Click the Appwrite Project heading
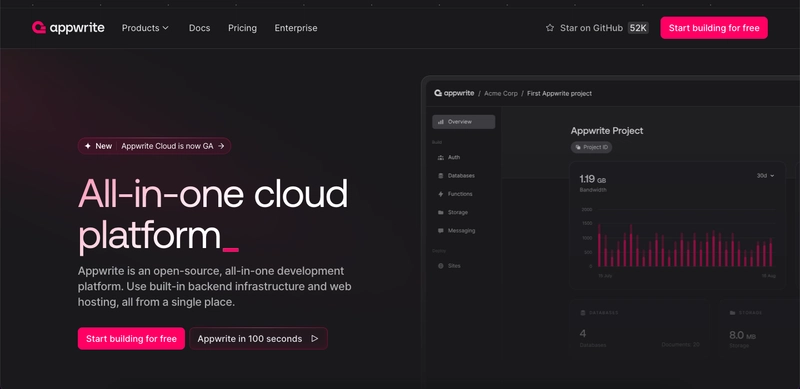Viewport: 800px width, 389px height. coord(607,131)
